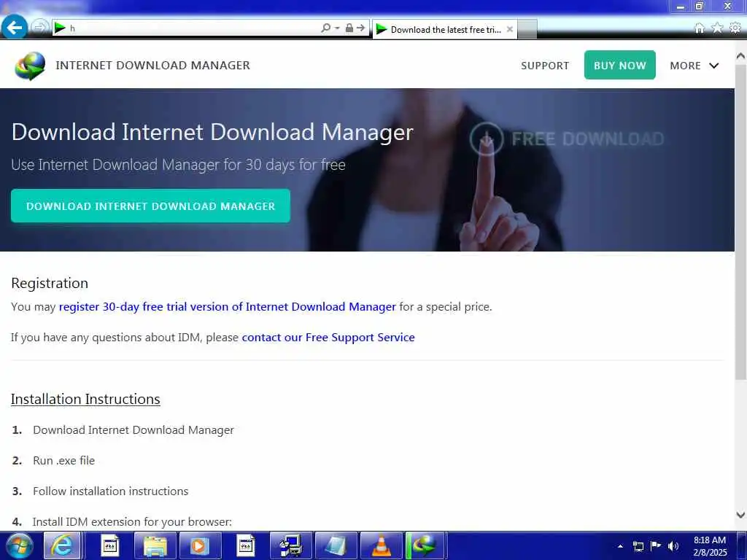Screen dimensions: 747x560
Task: Close the 'Download the latest free tri...' tab
Action: point(510,29)
